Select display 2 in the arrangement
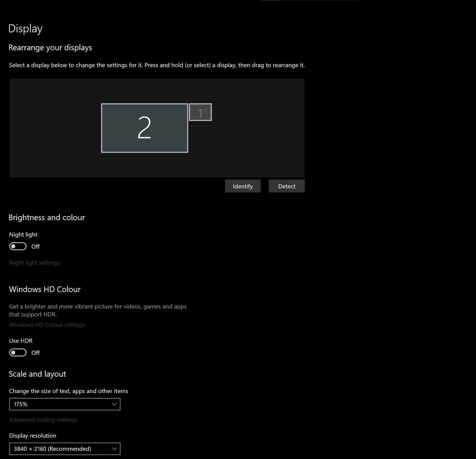This screenshot has width=476, height=459. click(x=145, y=128)
